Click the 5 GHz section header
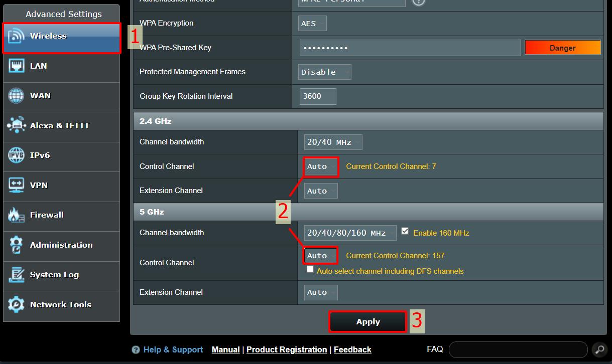 click(x=369, y=212)
